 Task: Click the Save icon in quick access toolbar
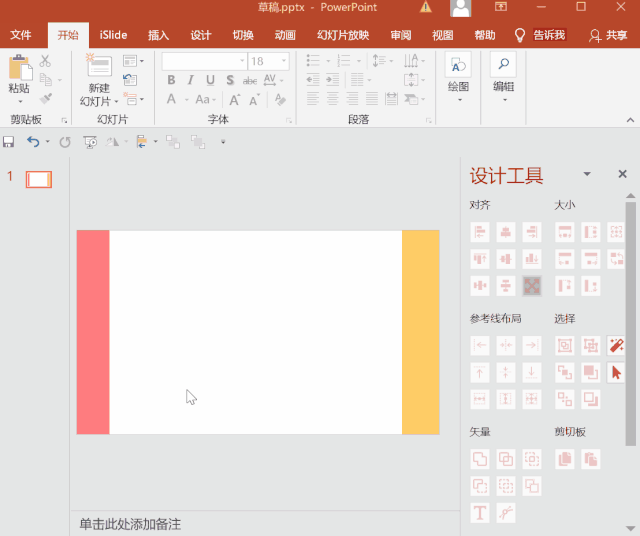[9, 142]
